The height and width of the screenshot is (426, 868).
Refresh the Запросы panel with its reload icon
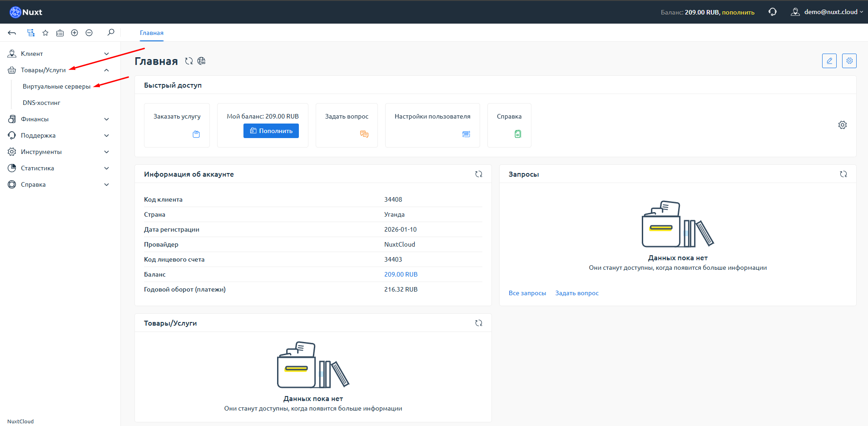(x=843, y=173)
